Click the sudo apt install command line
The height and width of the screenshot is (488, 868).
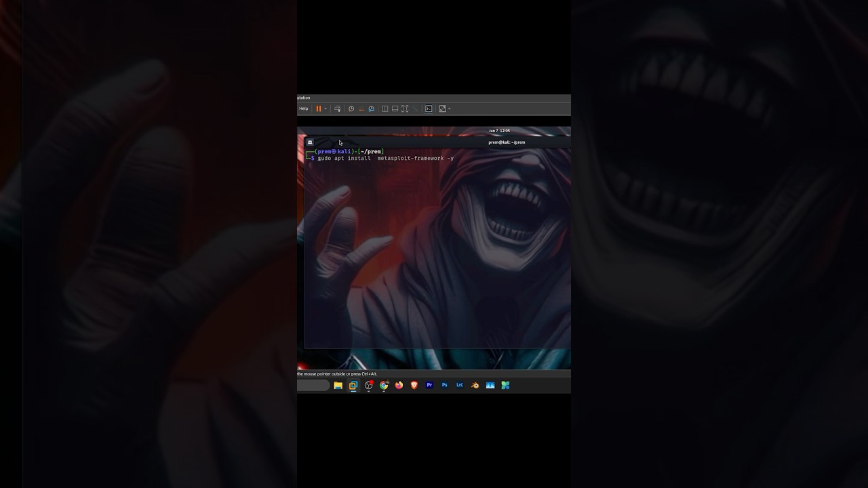click(x=386, y=158)
